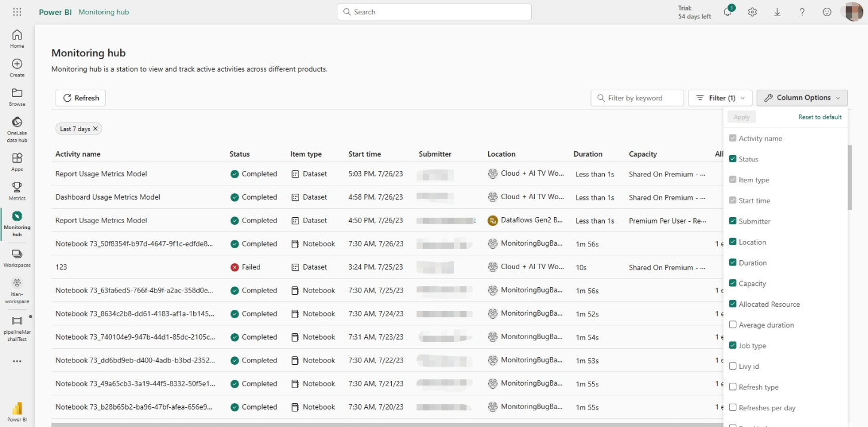The image size is (868, 427).
Task: Click Dataset icon in 5:03 PM row
Action: point(295,174)
